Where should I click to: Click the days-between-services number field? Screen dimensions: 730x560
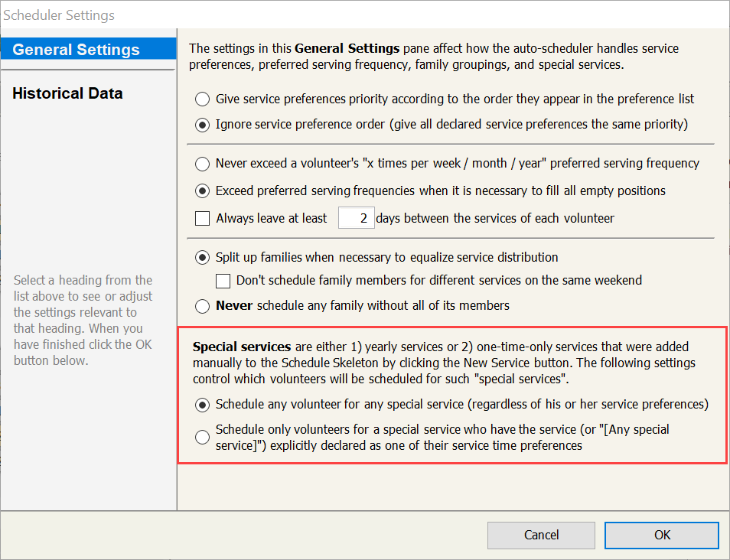tap(356, 217)
